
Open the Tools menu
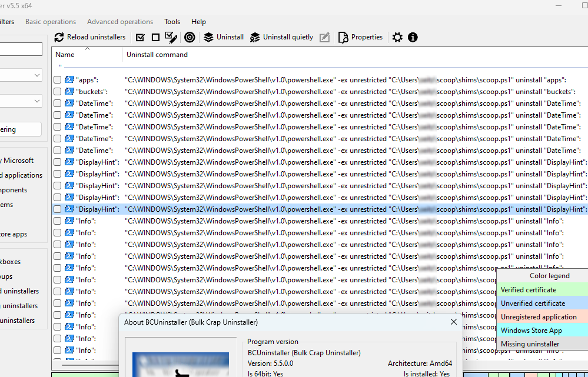click(172, 21)
